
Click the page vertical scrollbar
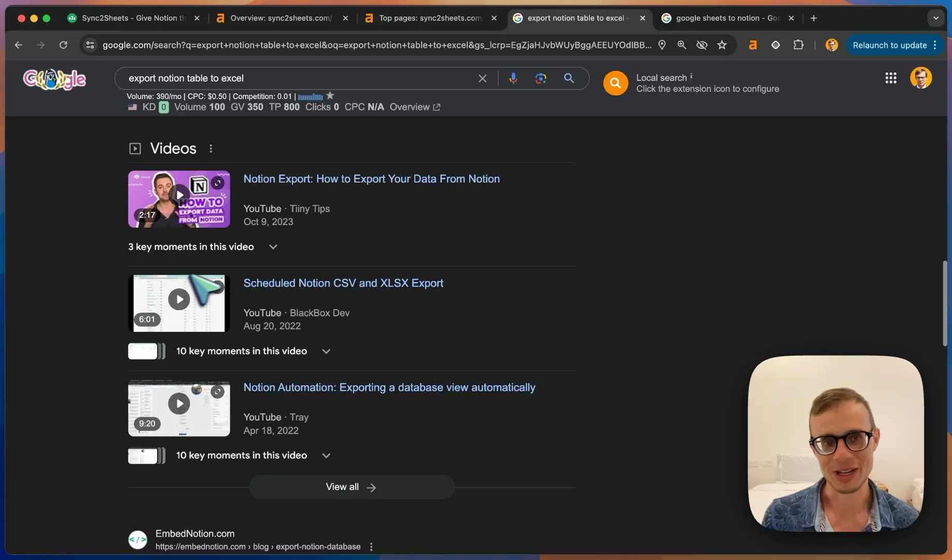(x=945, y=303)
